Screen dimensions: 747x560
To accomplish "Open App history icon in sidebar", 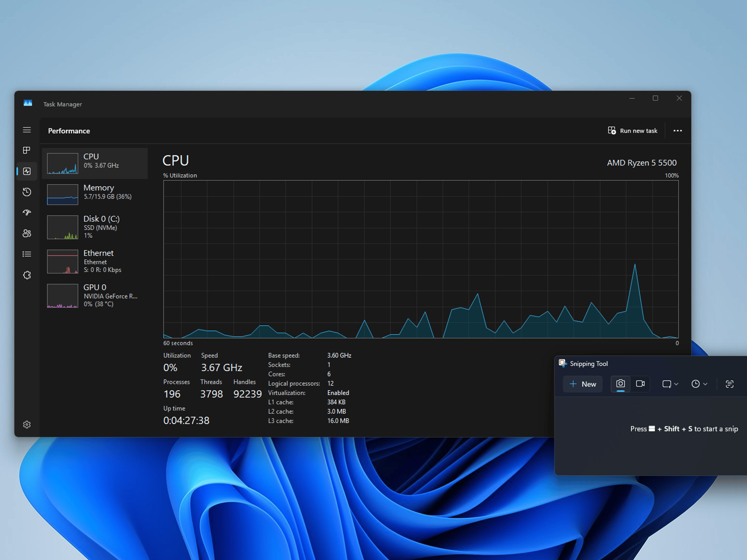I will click(x=27, y=192).
